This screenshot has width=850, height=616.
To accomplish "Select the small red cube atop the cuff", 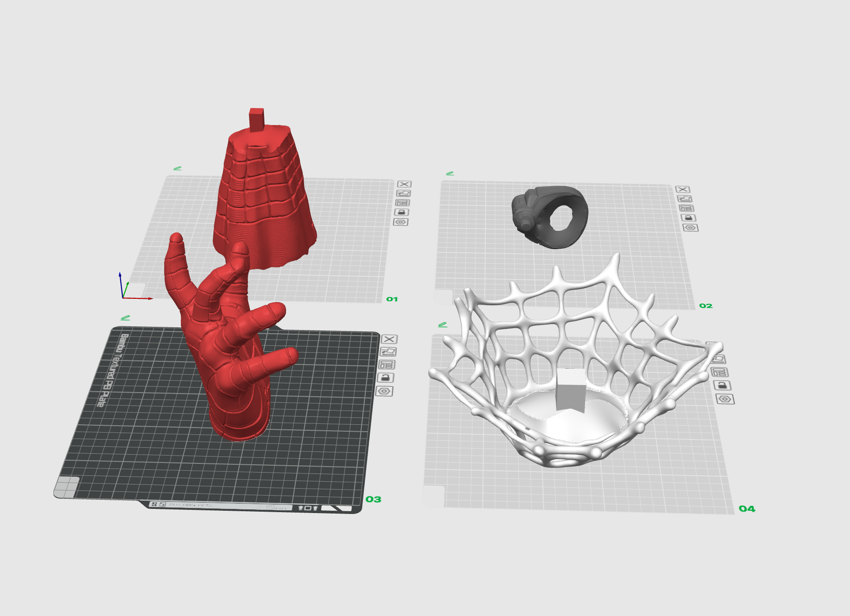I will [257, 120].
